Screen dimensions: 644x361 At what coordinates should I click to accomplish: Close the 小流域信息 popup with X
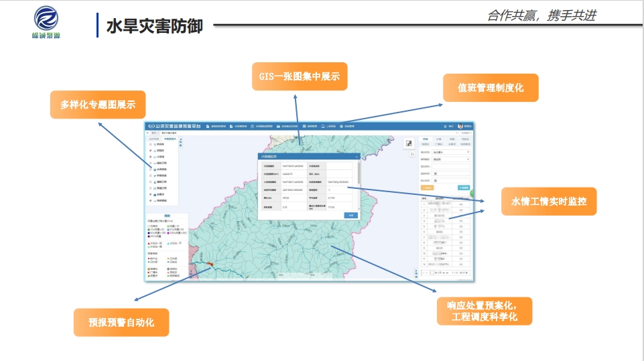click(x=357, y=156)
